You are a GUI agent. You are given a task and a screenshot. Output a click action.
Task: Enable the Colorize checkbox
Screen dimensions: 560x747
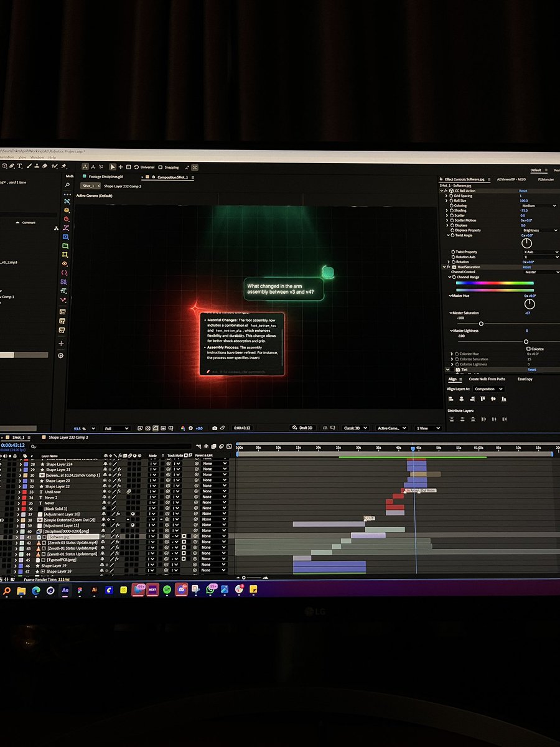coord(528,349)
